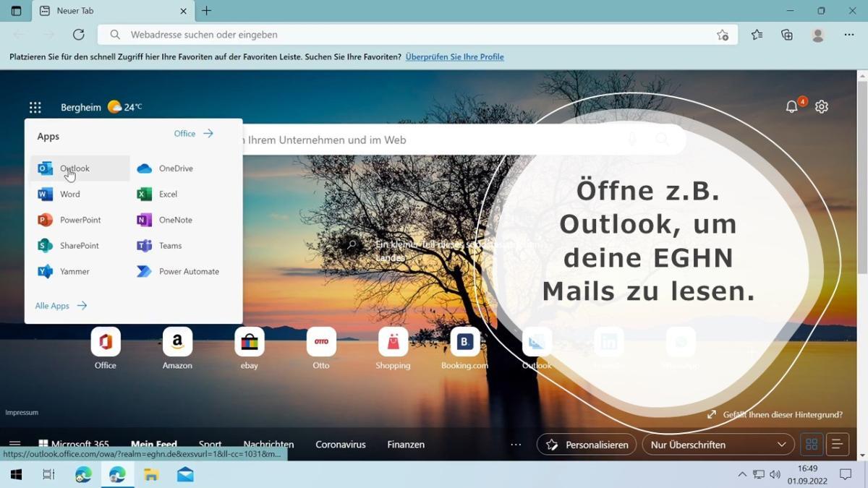Select the Nachrichten feed tab

click(x=268, y=445)
